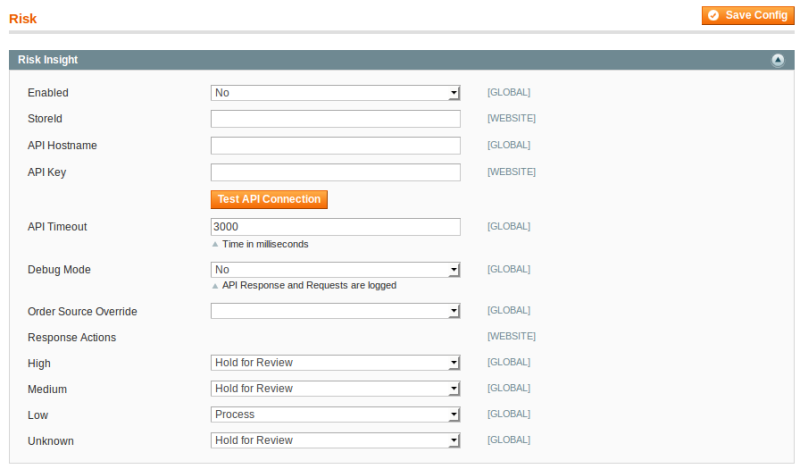Select the API Timeout input field
Image resolution: width=800 pixels, height=469 pixels.
pyautogui.click(x=335, y=227)
